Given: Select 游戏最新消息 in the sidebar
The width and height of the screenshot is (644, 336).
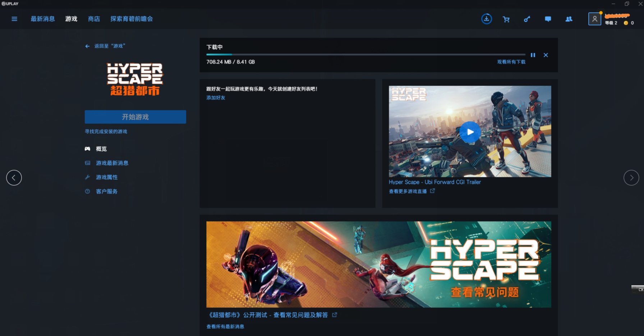Looking at the screenshot, I should click(112, 163).
